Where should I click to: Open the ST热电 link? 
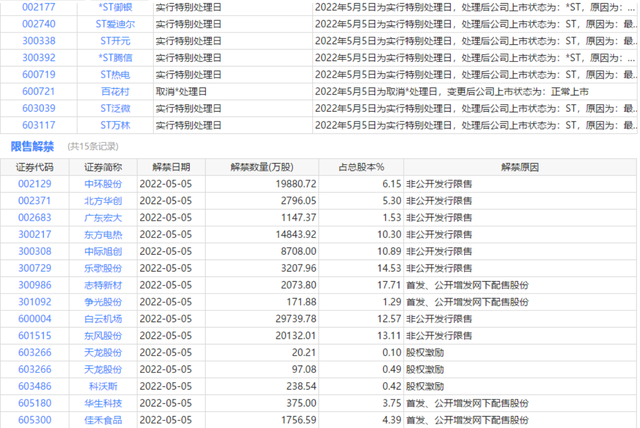coord(115,75)
